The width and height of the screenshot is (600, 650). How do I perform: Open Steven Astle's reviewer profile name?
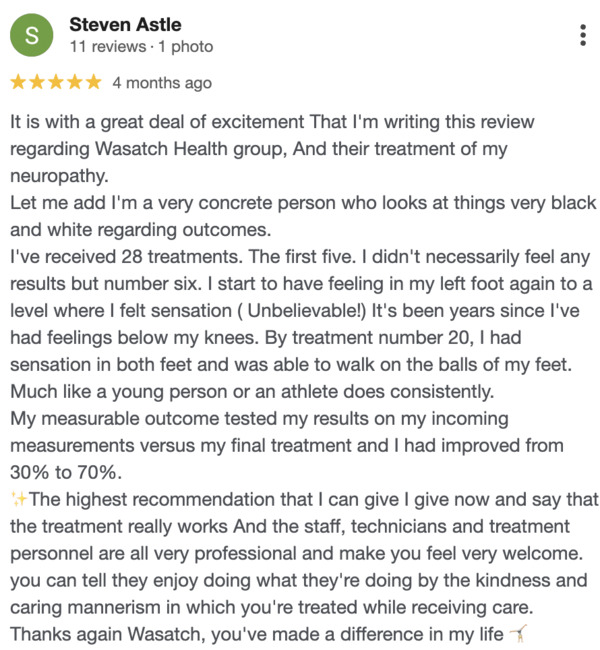point(125,24)
